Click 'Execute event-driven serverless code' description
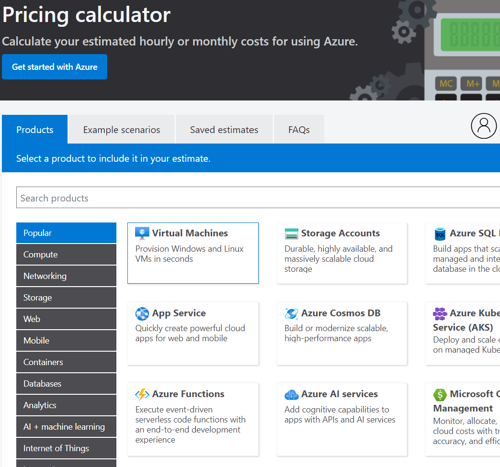The width and height of the screenshot is (500, 467). tap(190, 424)
